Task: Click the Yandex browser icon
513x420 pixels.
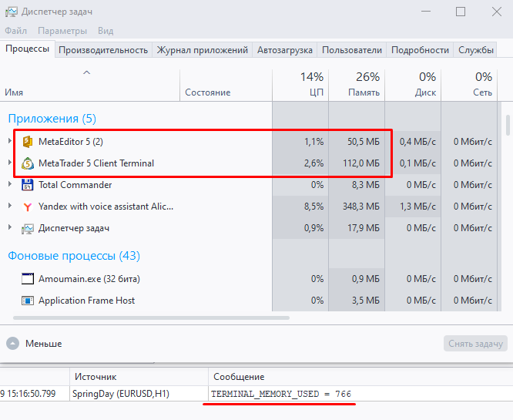Action: click(x=28, y=207)
